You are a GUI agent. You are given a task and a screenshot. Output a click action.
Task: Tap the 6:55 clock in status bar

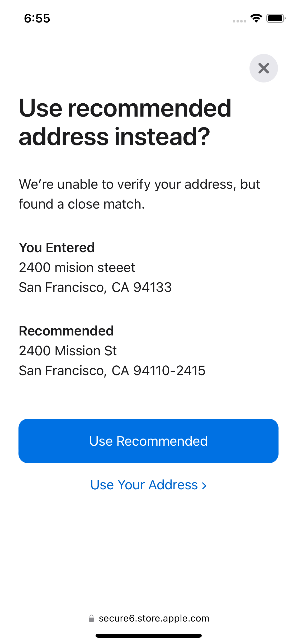[37, 19]
